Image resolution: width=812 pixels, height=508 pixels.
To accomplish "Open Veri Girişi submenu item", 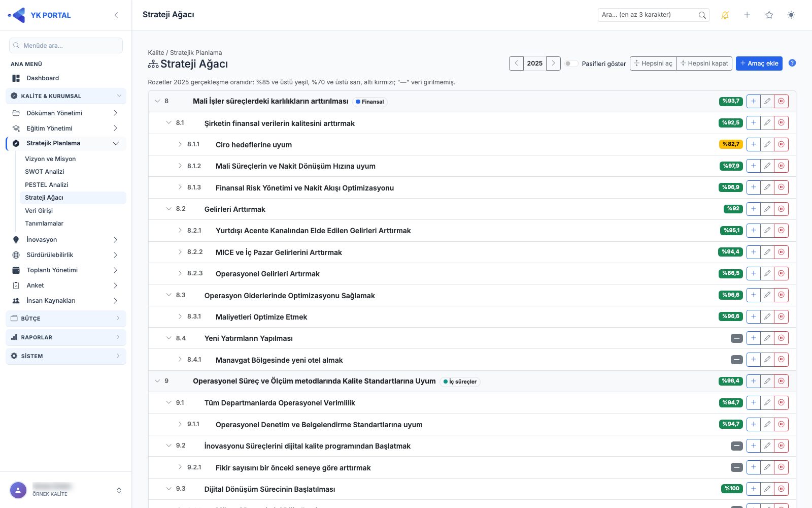I will click(x=39, y=211).
